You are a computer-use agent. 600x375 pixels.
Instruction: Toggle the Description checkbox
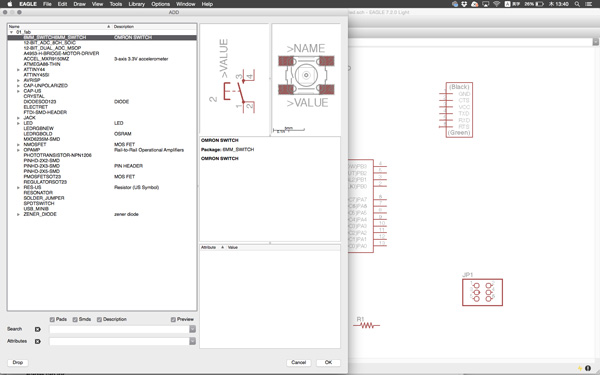(99, 320)
